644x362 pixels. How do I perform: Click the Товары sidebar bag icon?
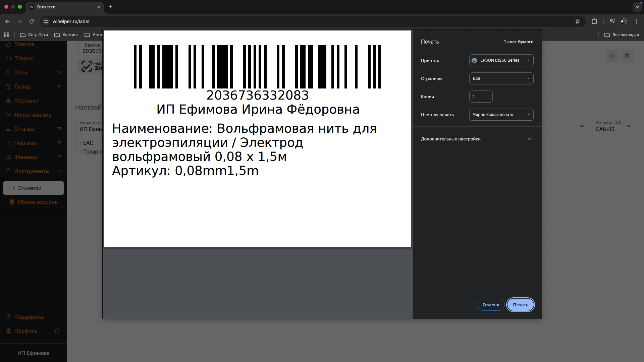(8, 58)
